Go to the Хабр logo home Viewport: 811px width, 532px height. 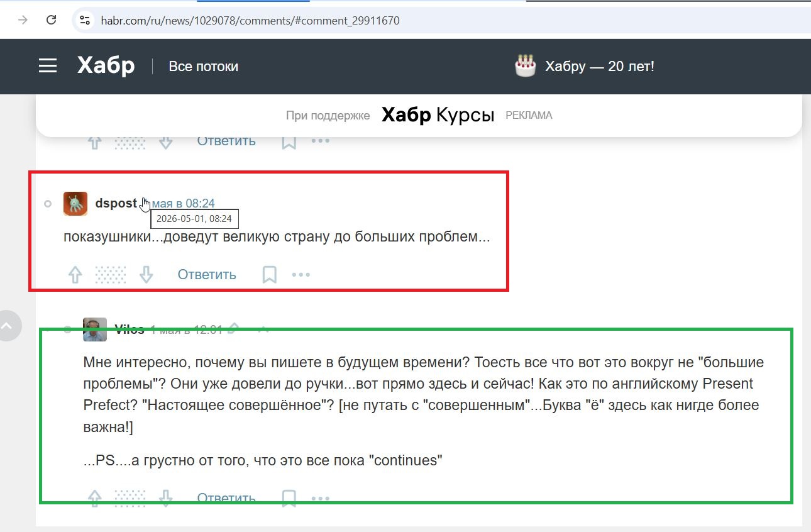coord(106,65)
